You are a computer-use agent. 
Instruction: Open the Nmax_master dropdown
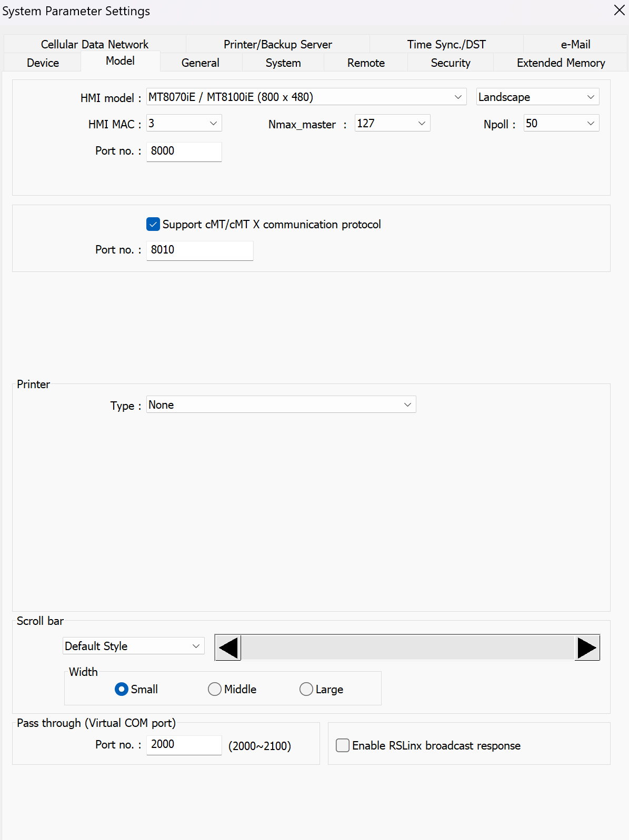click(x=421, y=124)
